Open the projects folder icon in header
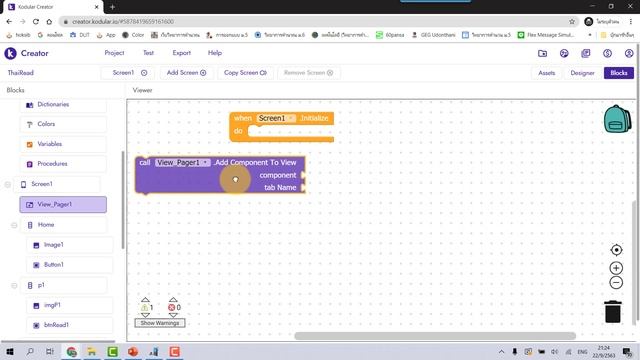The height and width of the screenshot is (360, 640). point(542,53)
